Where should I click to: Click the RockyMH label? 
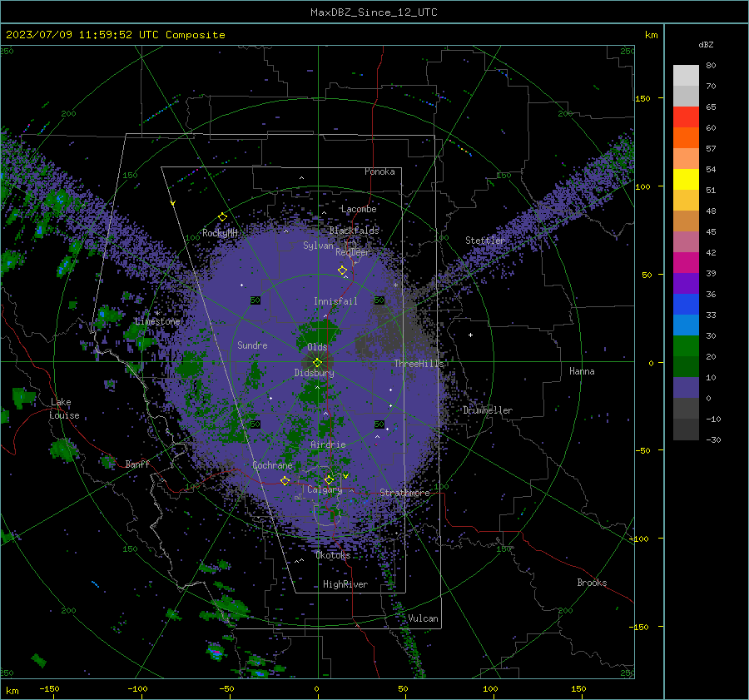point(220,233)
